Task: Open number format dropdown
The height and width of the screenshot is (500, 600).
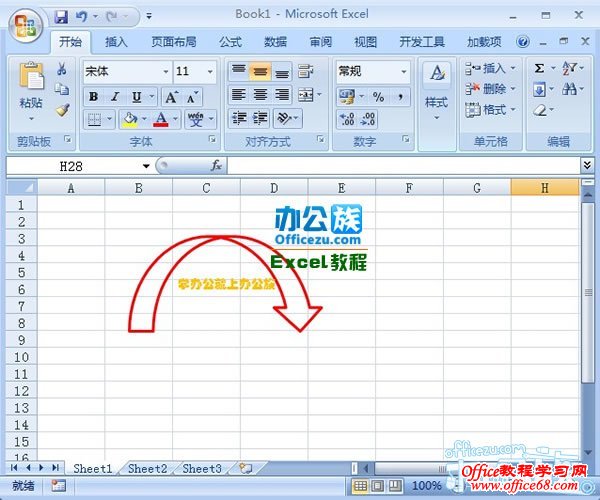Action: click(404, 72)
